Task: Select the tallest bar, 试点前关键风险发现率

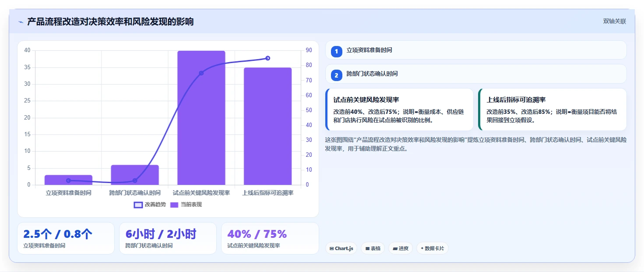Action: tap(201, 118)
